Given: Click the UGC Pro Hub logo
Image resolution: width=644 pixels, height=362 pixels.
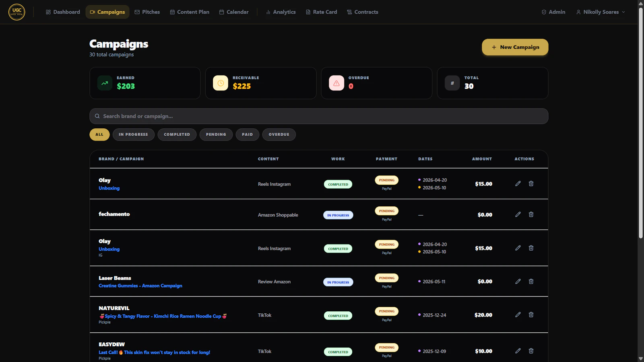Looking at the screenshot, I should click(17, 12).
